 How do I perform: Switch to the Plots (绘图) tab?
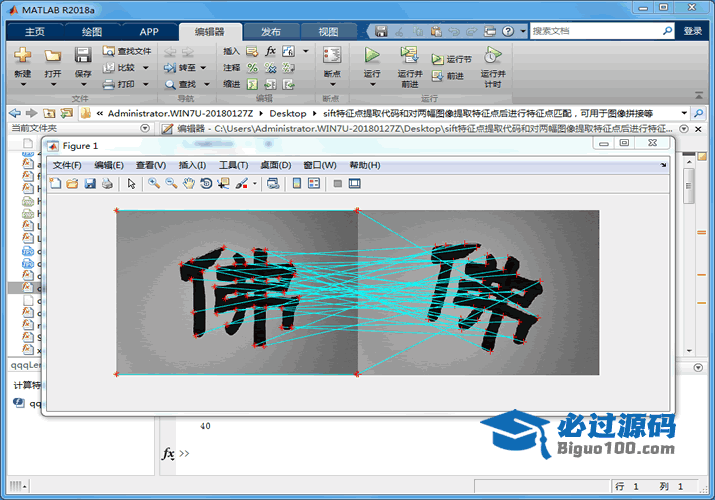92,32
